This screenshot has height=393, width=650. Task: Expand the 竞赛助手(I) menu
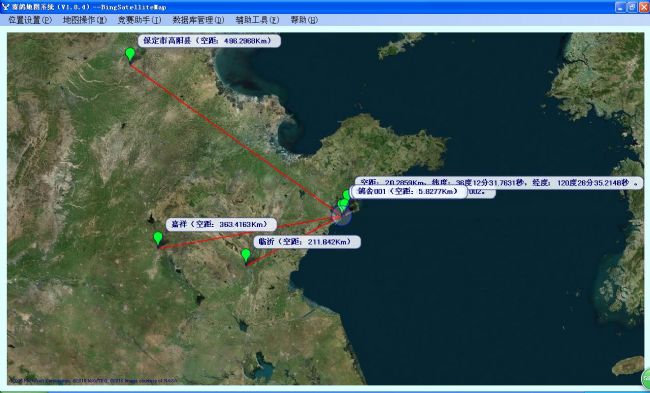pos(139,20)
